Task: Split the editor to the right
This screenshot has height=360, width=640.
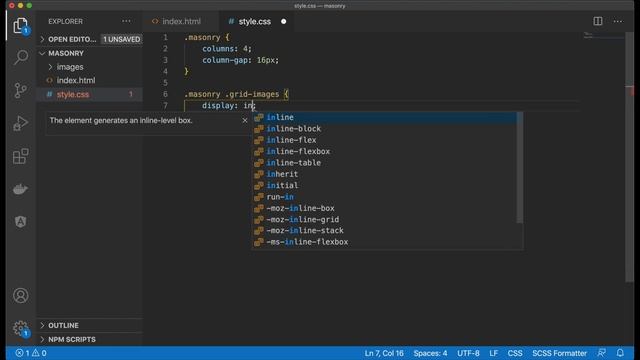Action: [598, 21]
